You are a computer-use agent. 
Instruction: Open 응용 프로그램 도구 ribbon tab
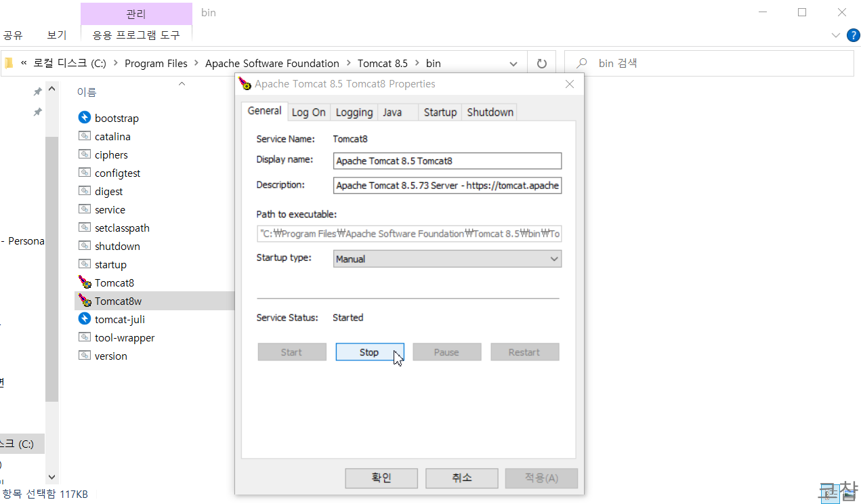[136, 35]
